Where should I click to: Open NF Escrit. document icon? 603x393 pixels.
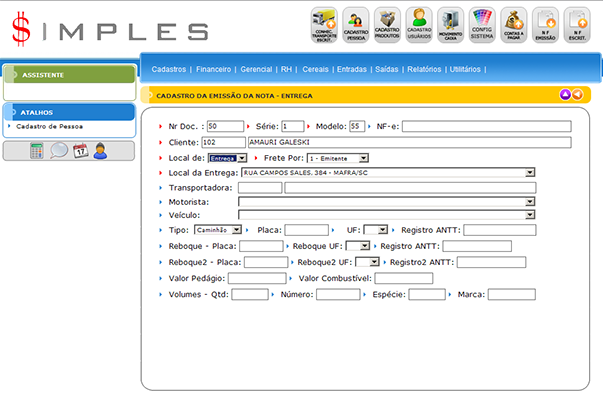[577, 25]
